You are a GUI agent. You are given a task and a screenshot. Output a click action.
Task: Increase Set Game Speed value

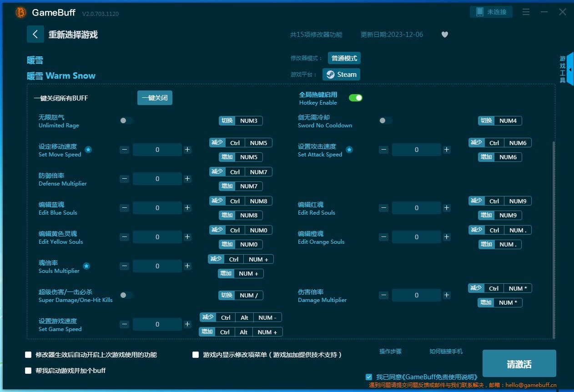pyautogui.click(x=187, y=324)
